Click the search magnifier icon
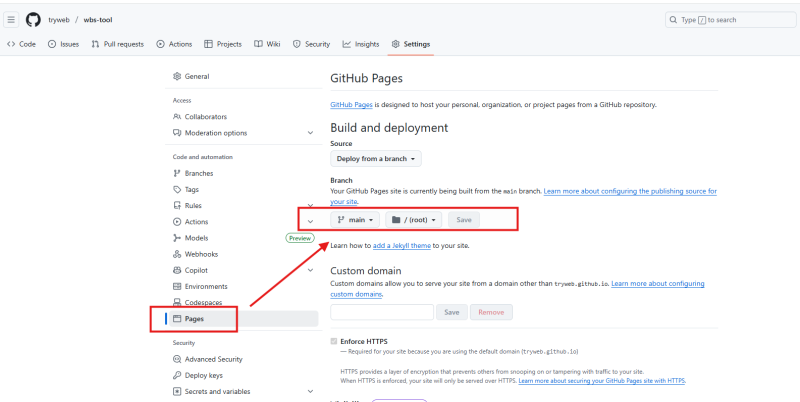Screen dimensions: 800x402 pos(674,20)
